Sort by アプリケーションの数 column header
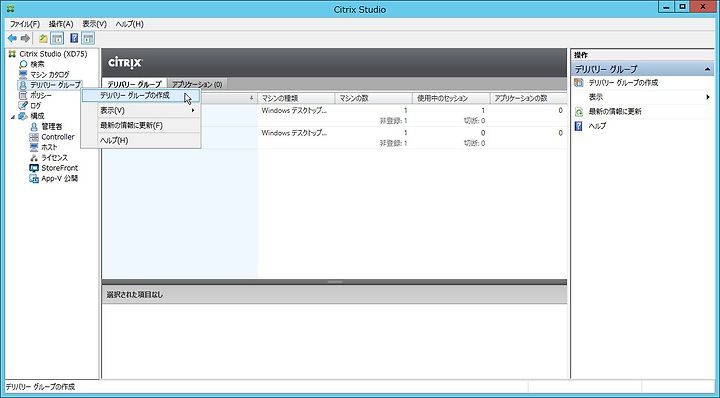This screenshot has height=398, width=720. [x=528, y=98]
